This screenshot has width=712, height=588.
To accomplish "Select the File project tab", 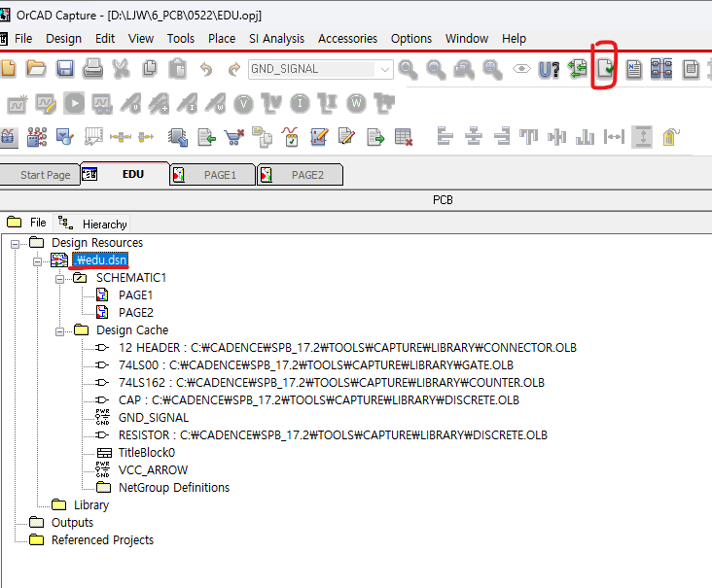I will [x=26, y=223].
